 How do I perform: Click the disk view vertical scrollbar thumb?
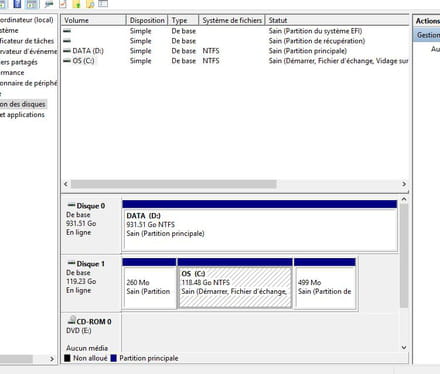(x=404, y=256)
